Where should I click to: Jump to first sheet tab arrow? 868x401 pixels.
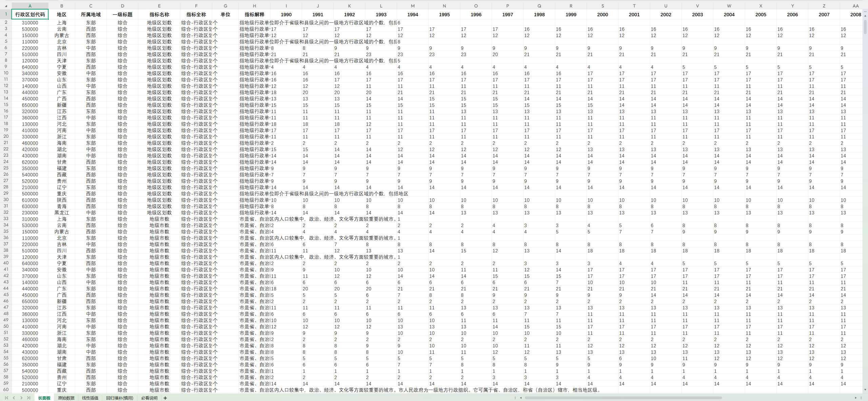[x=6, y=398]
